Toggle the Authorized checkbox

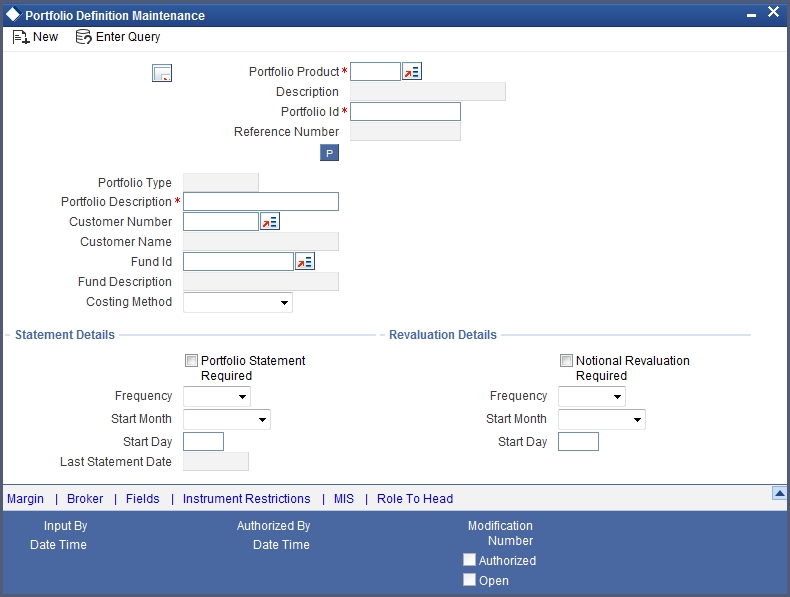pos(469,560)
